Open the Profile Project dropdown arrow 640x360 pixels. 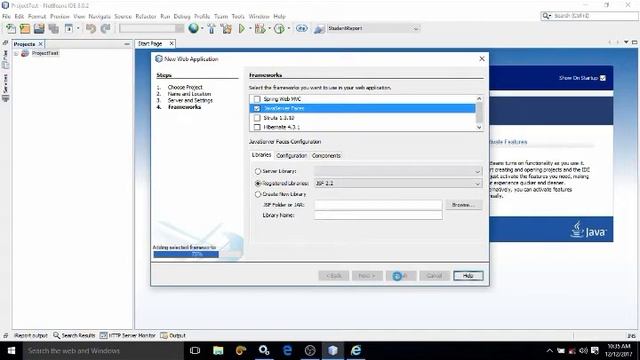pos(289,29)
